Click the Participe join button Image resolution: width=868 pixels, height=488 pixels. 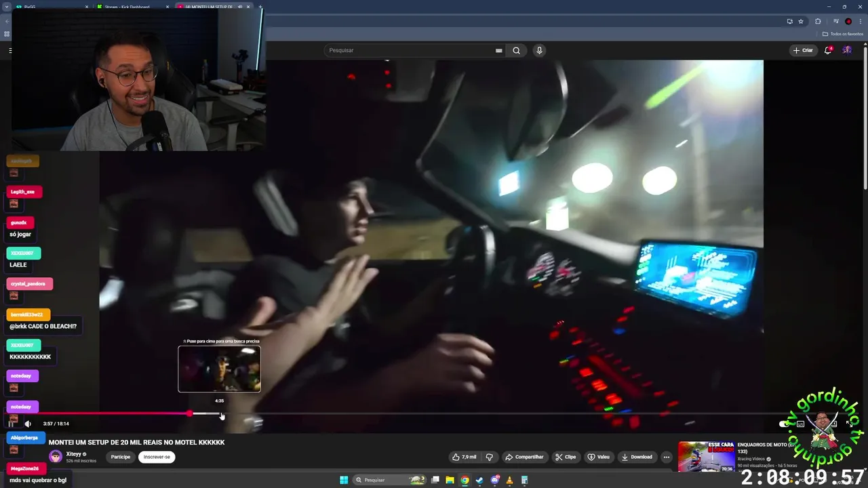121,457
